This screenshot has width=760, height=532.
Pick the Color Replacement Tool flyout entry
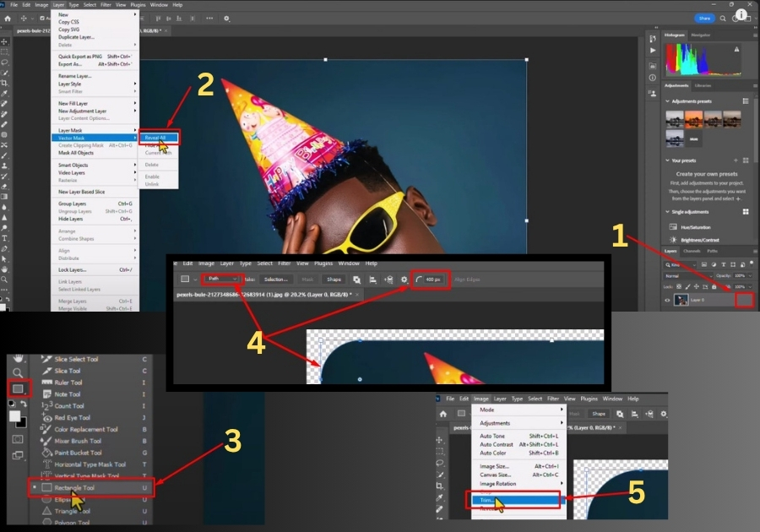tap(91, 429)
